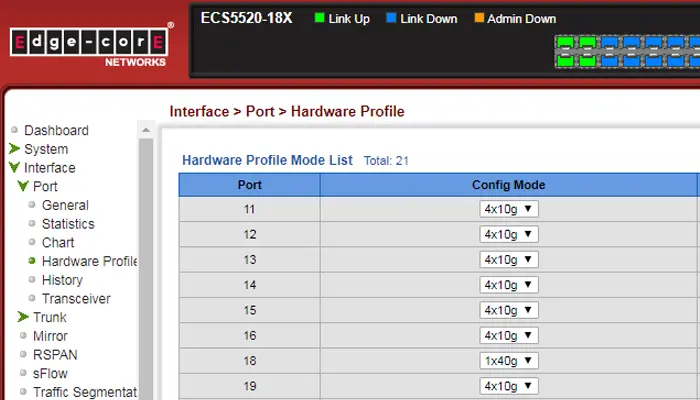Expand the Trunk submenu arrow
Viewport: 700px width, 400px height.
pyautogui.click(x=23, y=317)
